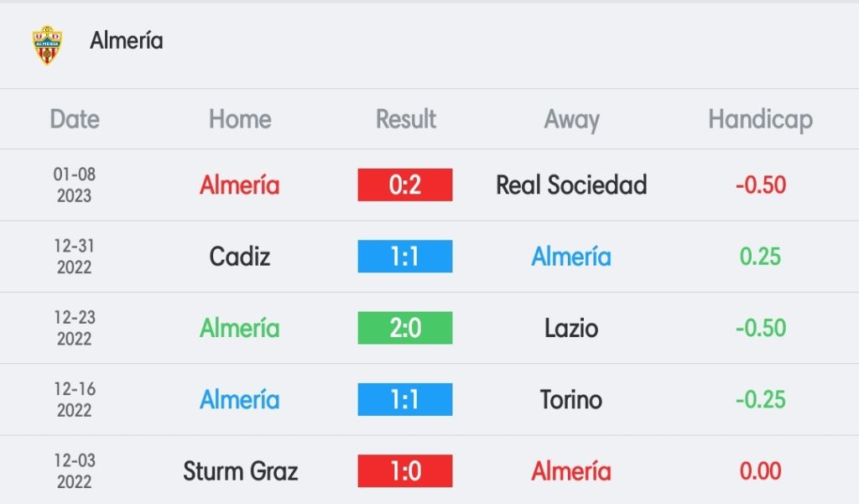Open the Almería team name header
Image resolution: width=859 pixels, height=504 pixels.
click(x=127, y=40)
